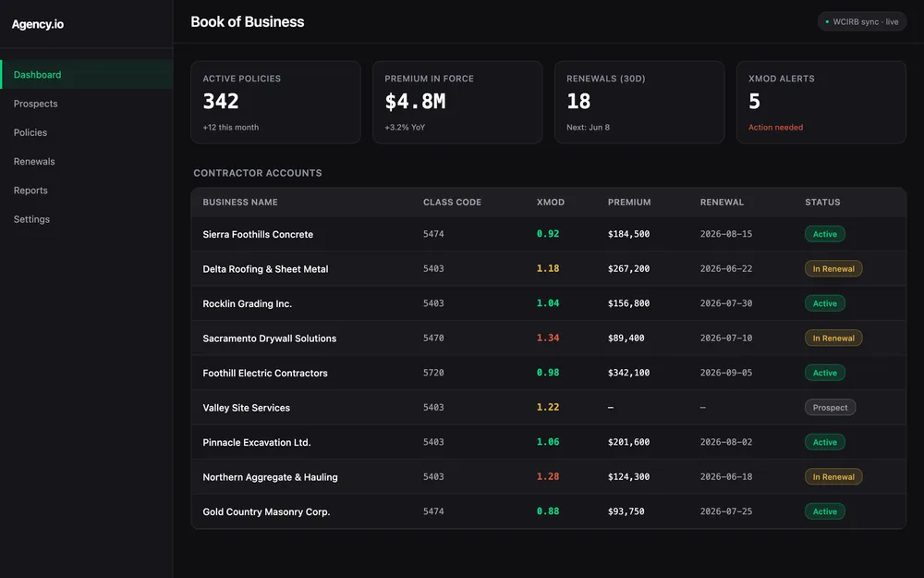Click In Renewal badge for Sacramento Drywall
Screen dimensions: 924x578
(x=833, y=338)
